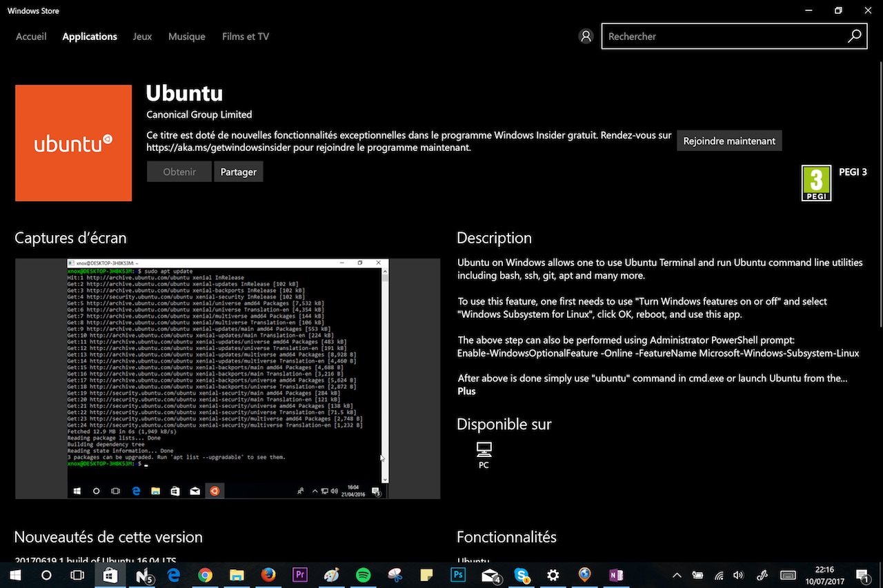Open Adobe Premiere Pro from taskbar

pyautogui.click(x=300, y=575)
